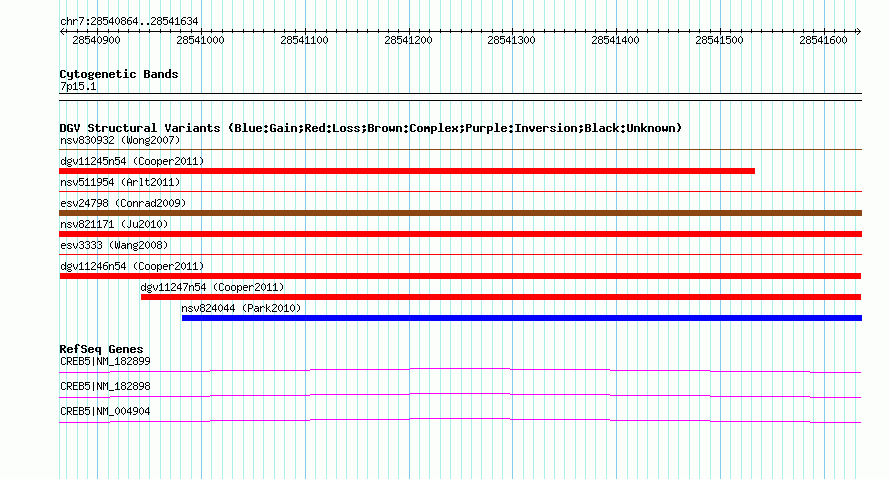The height and width of the screenshot is (479, 890).
Task: Click ruler tick label 28540900
Action: click(96, 40)
